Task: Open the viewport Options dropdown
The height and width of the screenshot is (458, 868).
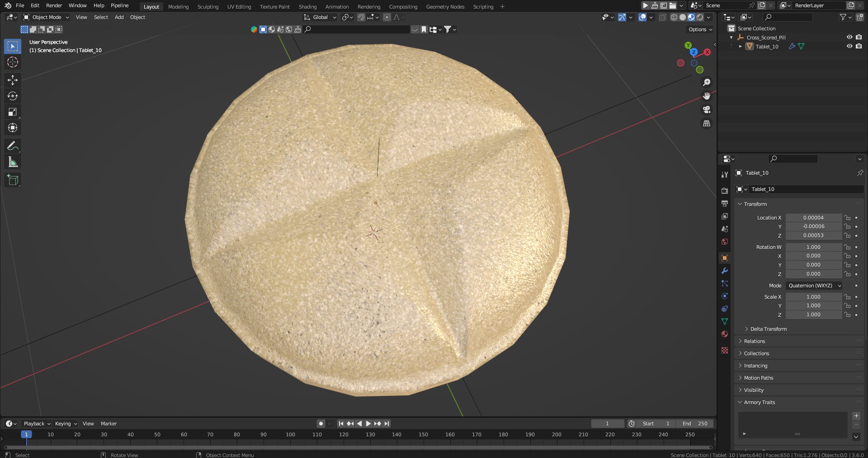Action: (x=700, y=29)
